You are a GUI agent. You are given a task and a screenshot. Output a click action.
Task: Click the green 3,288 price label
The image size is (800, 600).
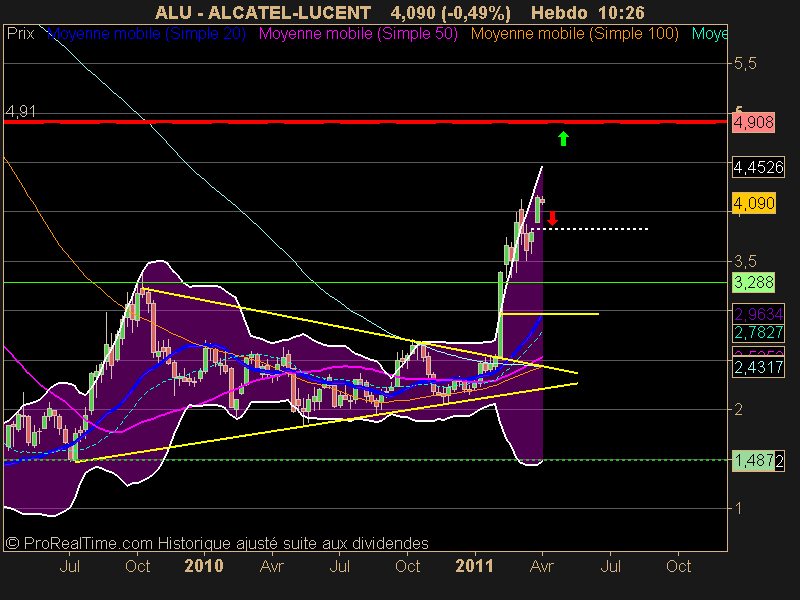click(754, 282)
